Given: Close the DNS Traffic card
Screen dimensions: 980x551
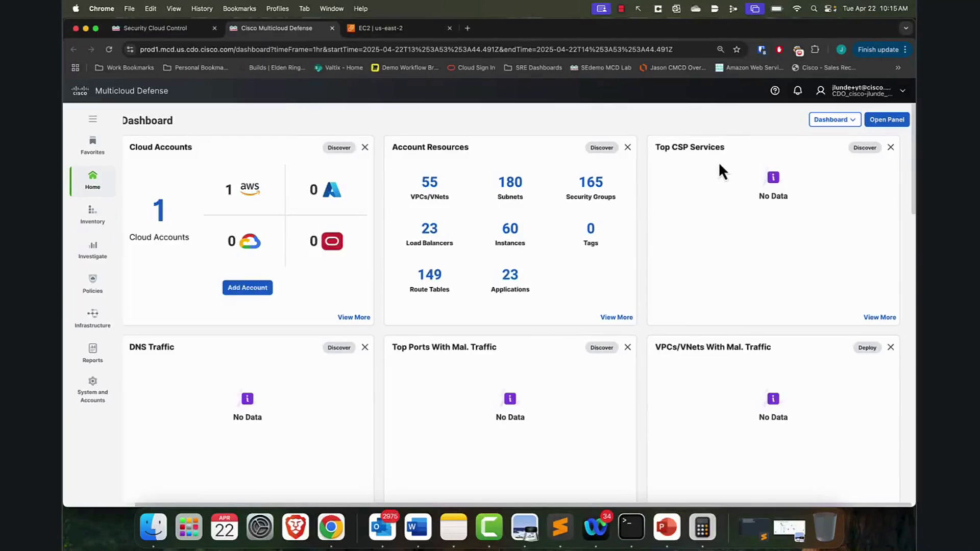Looking at the screenshot, I should coord(365,347).
